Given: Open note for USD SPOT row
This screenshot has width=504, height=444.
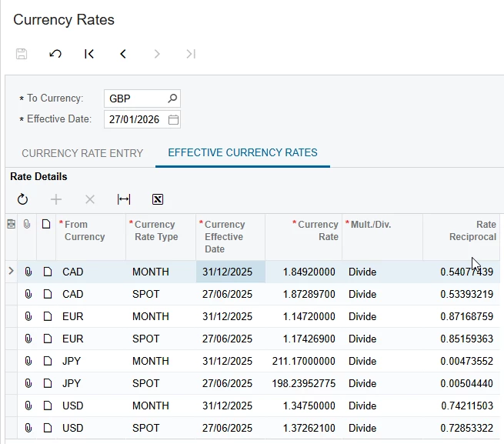Looking at the screenshot, I should click(x=48, y=428).
